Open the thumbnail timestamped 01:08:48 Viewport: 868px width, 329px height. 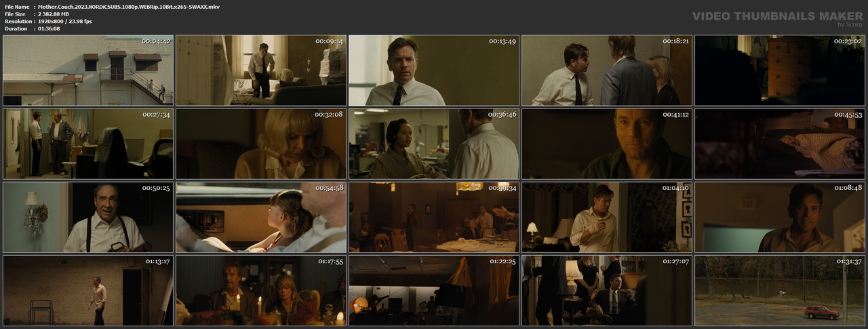coord(780,217)
